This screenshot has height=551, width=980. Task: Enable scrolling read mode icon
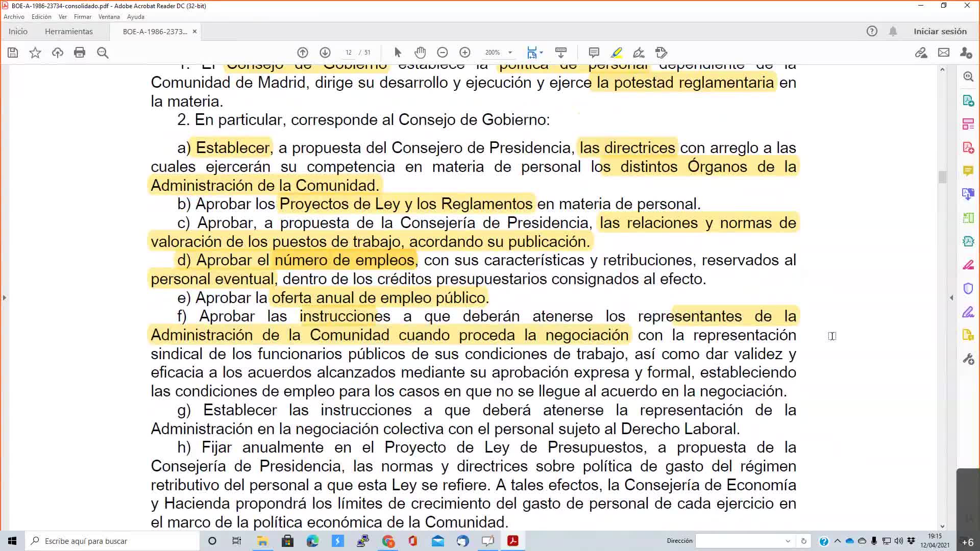[561, 53]
